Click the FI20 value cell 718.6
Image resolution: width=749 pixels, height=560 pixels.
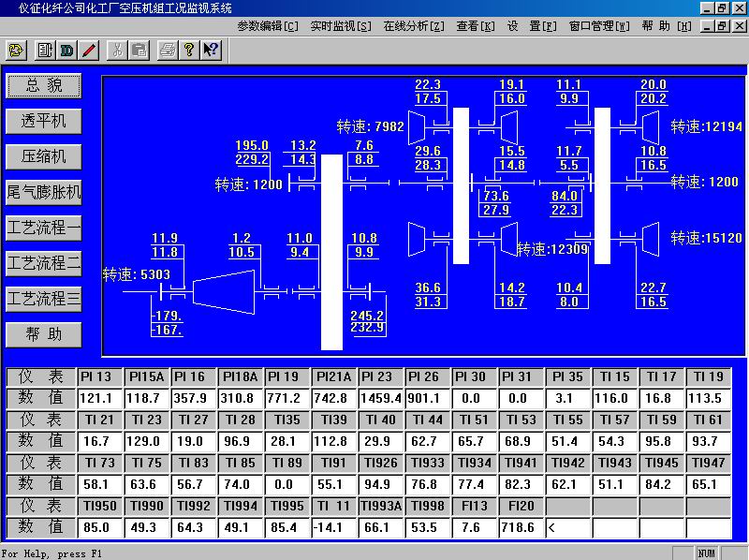(x=521, y=528)
